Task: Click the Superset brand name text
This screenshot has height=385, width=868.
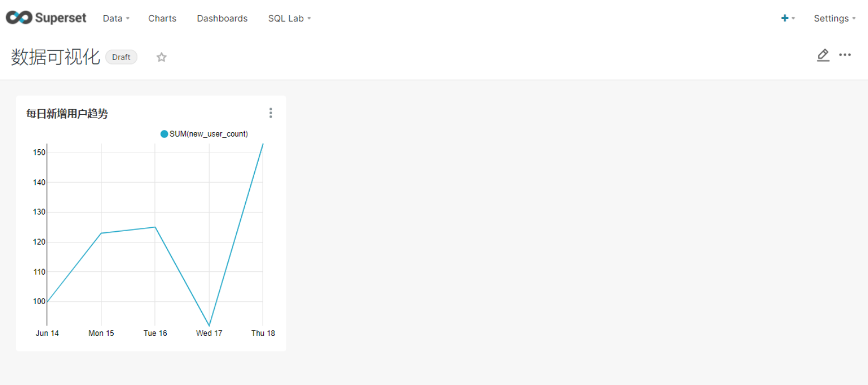Action: tap(61, 18)
